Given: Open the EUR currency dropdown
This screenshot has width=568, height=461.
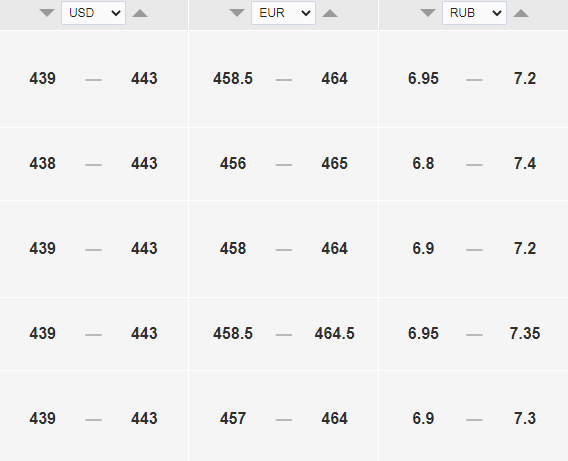Looking at the screenshot, I should (x=283, y=13).
